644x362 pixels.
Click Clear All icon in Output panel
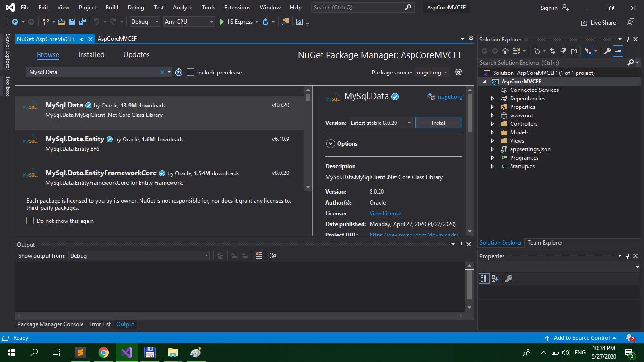258,255
